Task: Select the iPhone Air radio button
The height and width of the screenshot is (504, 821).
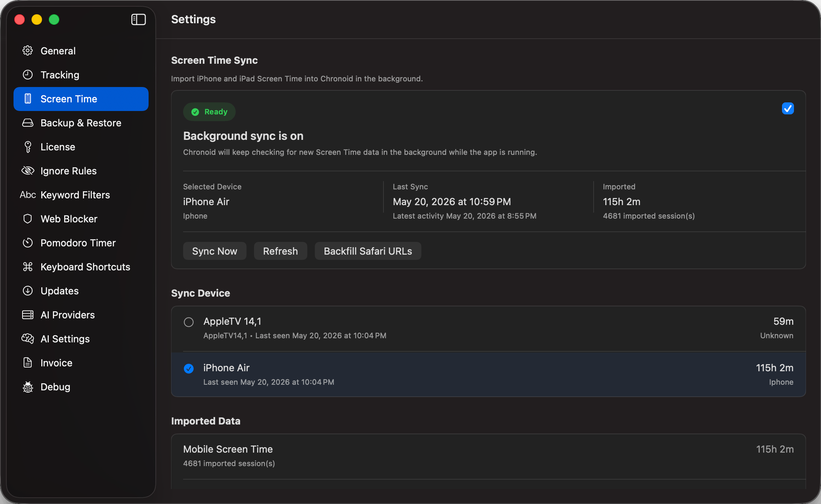Action: (x=189, y=369)
